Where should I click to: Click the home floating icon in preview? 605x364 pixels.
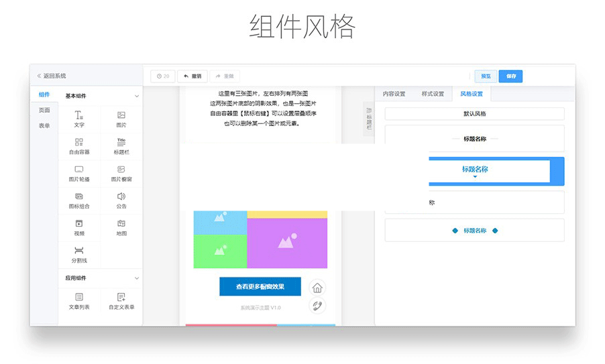coord(317,288)
